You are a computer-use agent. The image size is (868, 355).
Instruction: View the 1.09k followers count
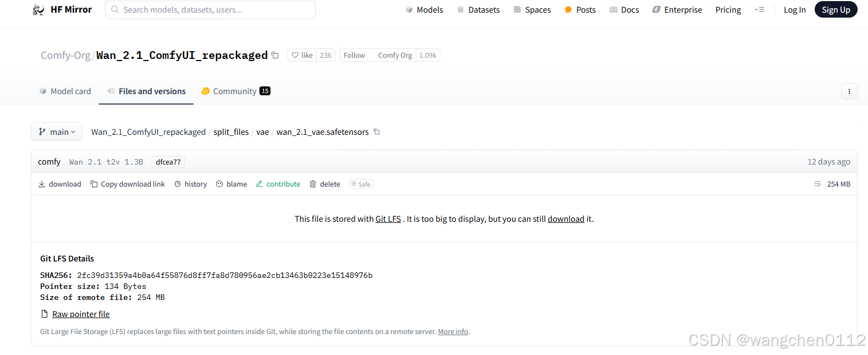point(428,55)
